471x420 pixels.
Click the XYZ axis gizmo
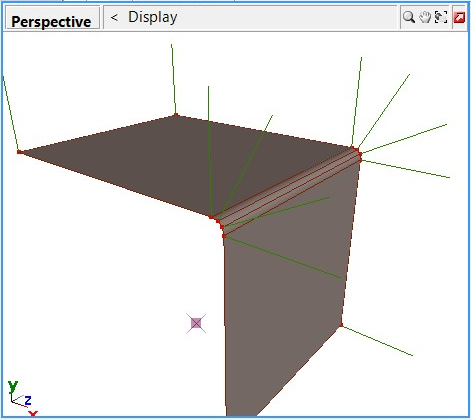click(23, 398)
